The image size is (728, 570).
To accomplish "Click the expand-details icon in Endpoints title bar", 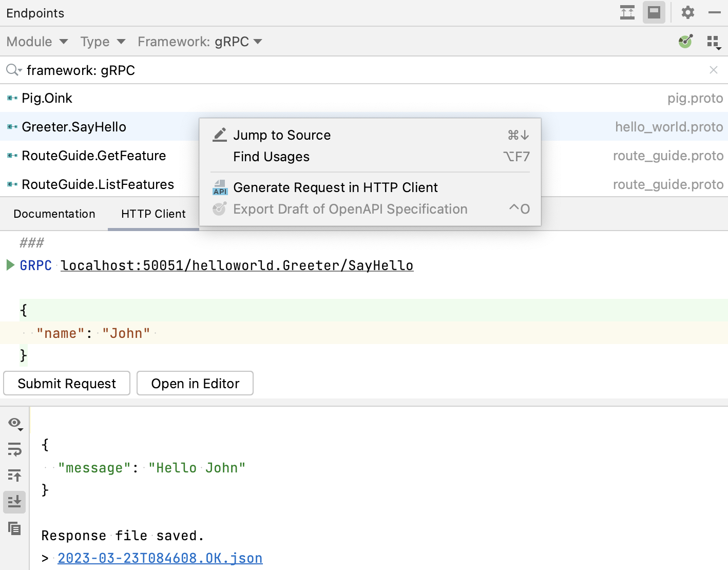I will (627, 13).
